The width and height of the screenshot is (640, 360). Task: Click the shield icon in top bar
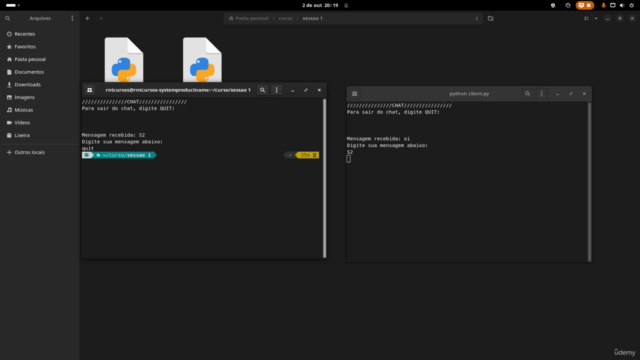553,5
